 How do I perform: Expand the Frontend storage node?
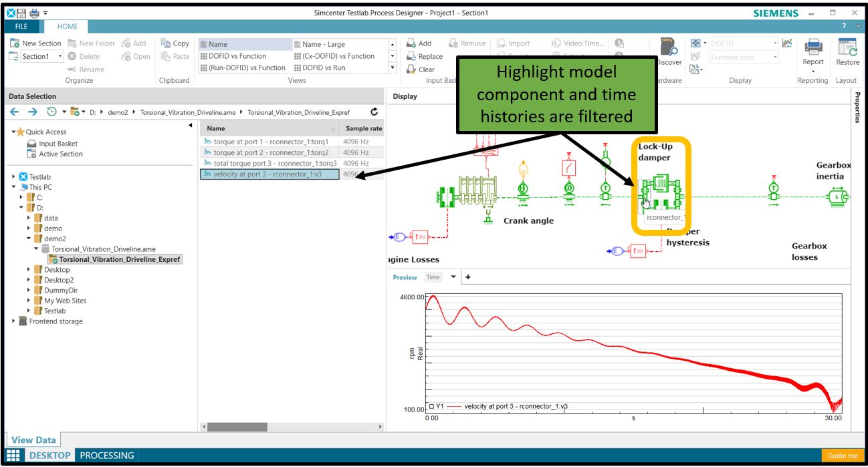coord(14,321)
